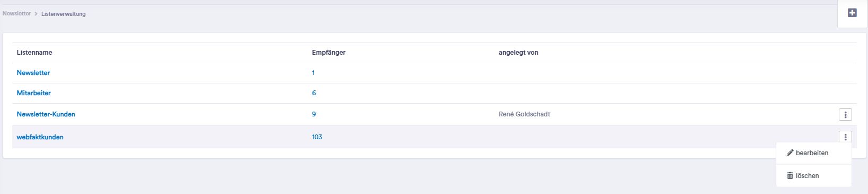Click the breadcrumb chevron separator
Screen dimensions: 868x194
36,14
